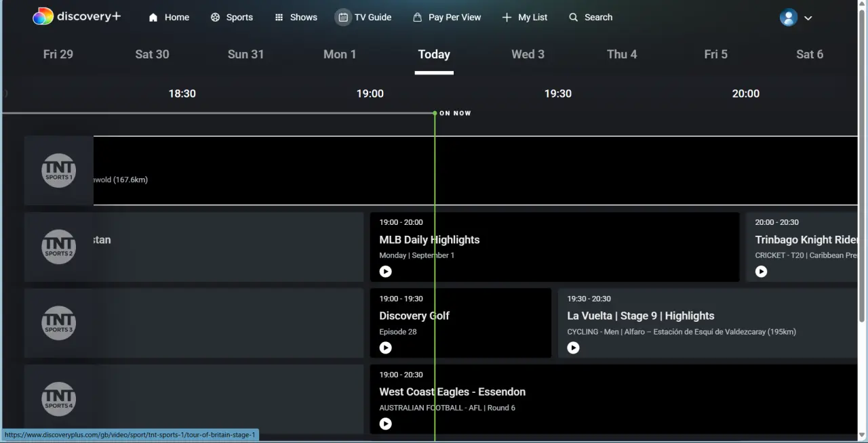The height and width of the screenshot is (443, 868).
Task: Open the Trinbago Knight Riders title
Action: click(x=806, y=240)
